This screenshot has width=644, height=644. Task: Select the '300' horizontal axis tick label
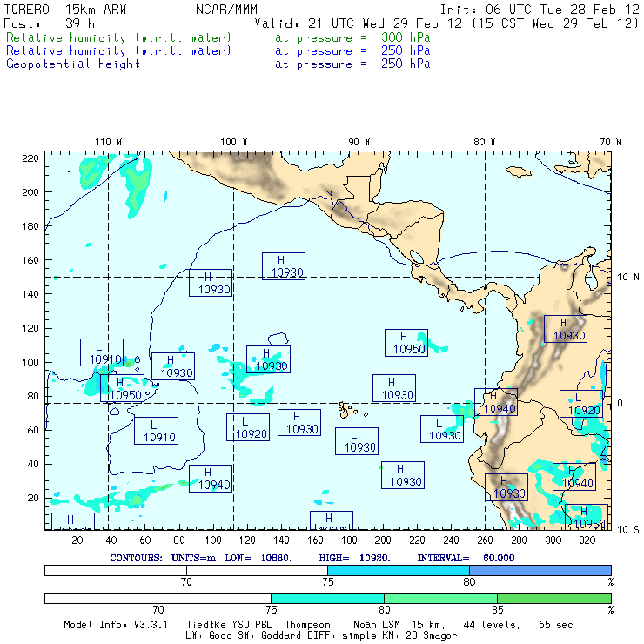[553, 540]
